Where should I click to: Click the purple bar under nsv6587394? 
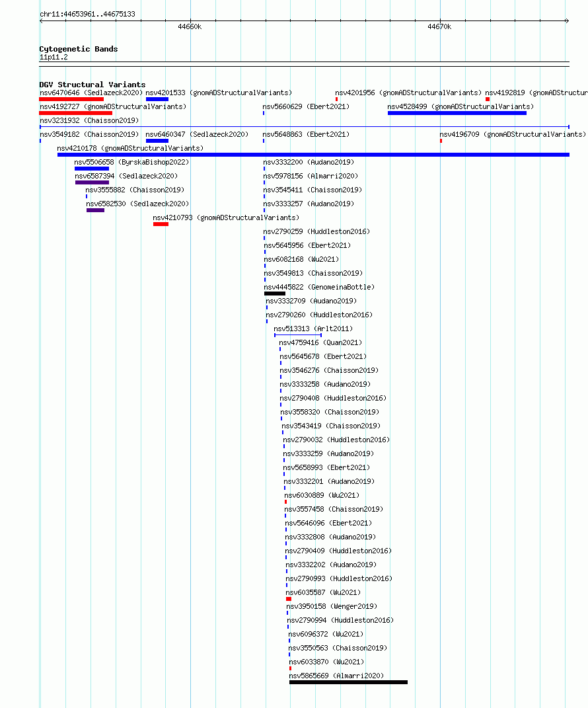(x=92, y=182)
